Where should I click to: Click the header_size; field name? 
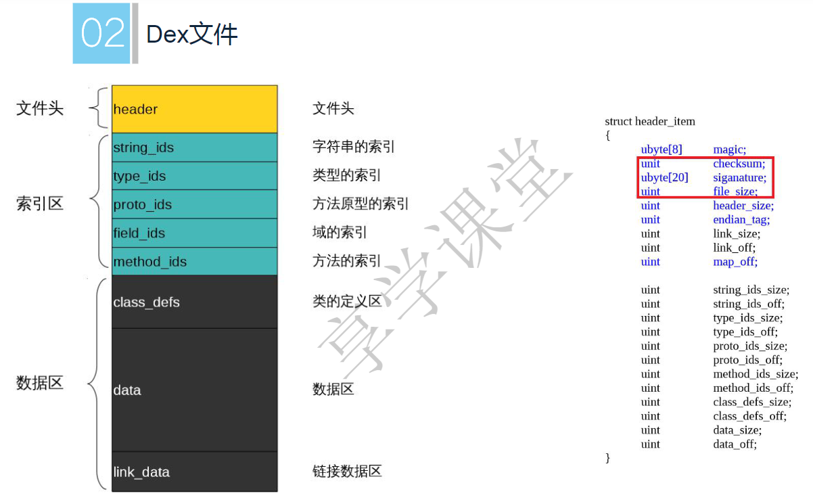[743, 206]
